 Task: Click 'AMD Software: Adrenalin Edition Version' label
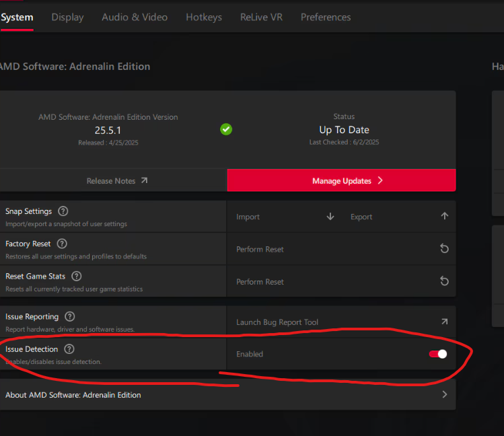108,117
